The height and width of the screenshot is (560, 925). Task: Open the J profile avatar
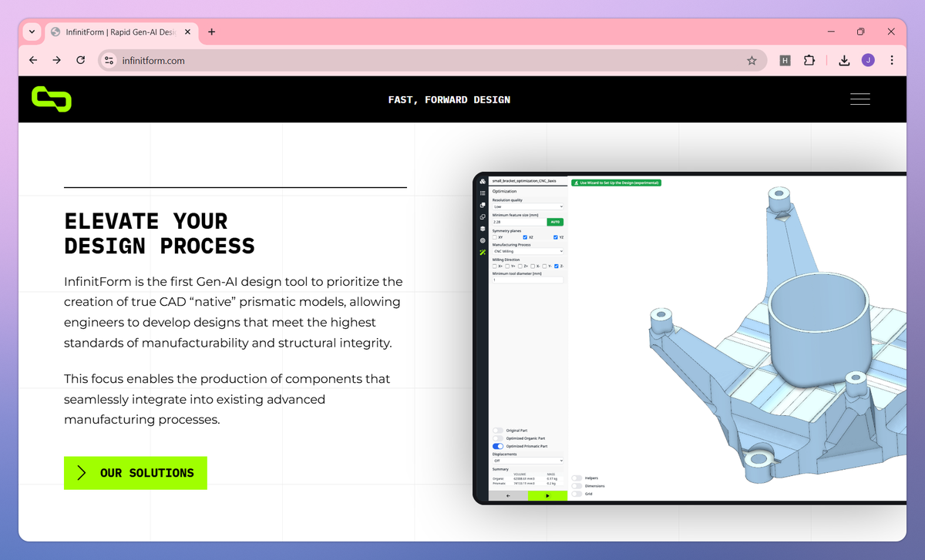pos(868,60)
